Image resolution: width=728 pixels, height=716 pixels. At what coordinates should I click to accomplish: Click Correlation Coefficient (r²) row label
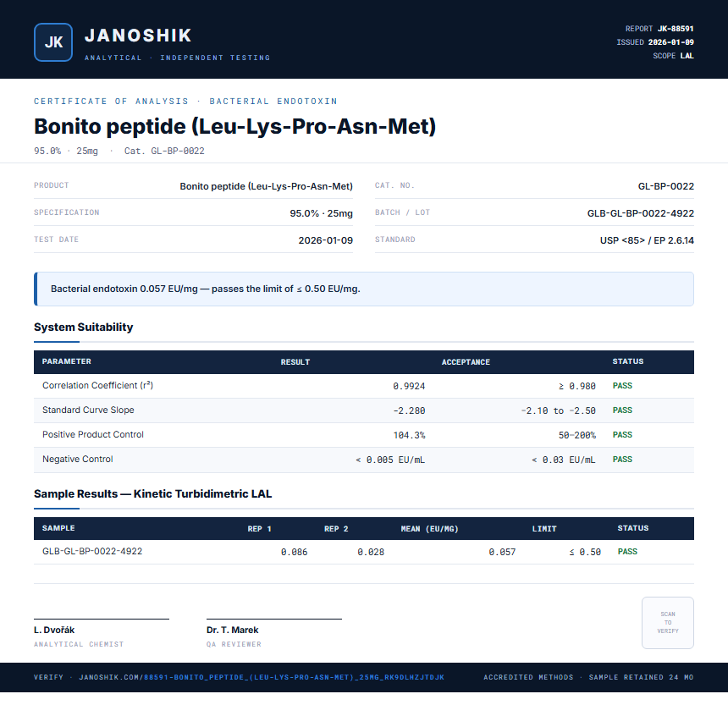tap(97, 385)
